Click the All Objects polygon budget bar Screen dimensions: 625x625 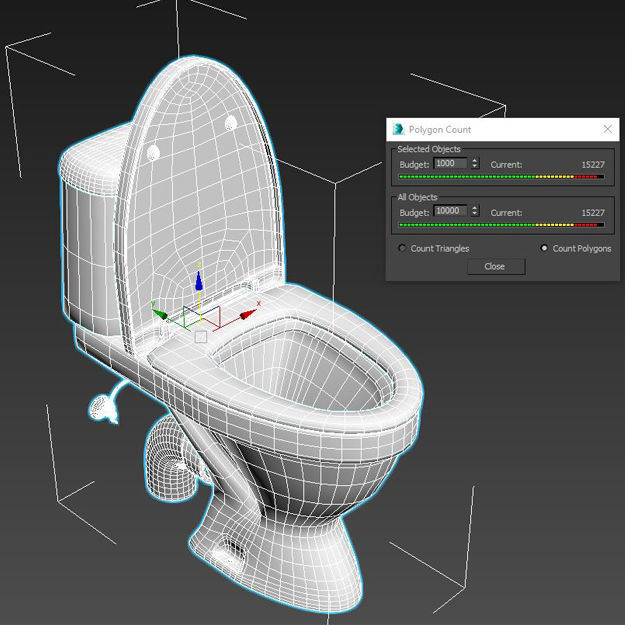(501, 225)
